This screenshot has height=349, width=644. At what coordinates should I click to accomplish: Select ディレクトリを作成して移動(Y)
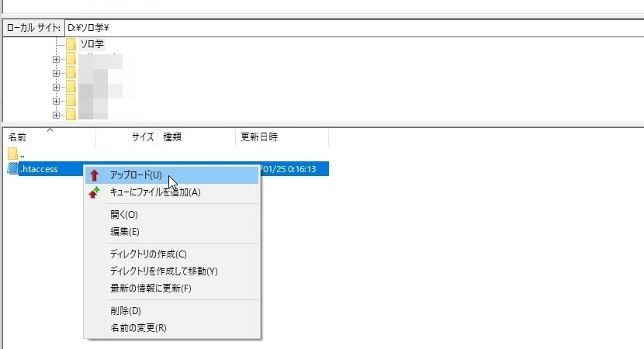click(x=164, y=271)
